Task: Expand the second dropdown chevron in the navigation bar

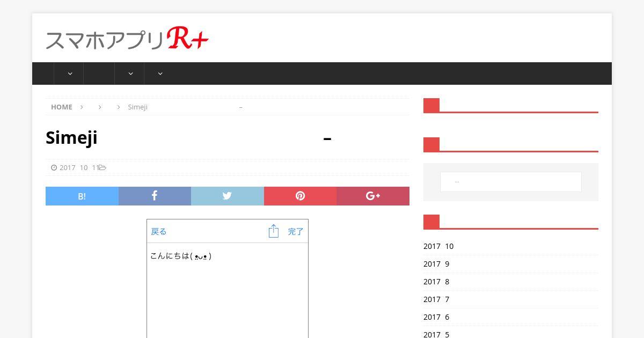Action: pyautogui.click(x=130, y=74)
